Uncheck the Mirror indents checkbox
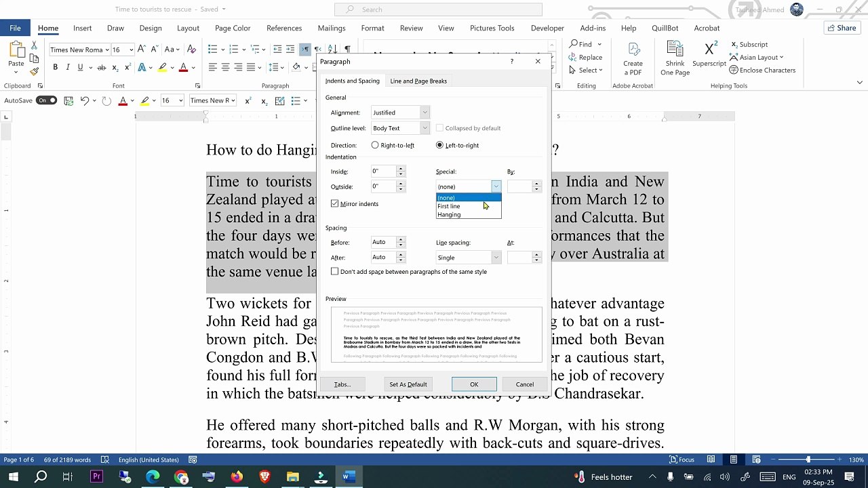The width and height of the screenshot is (868, 488). tap(334, 203)
